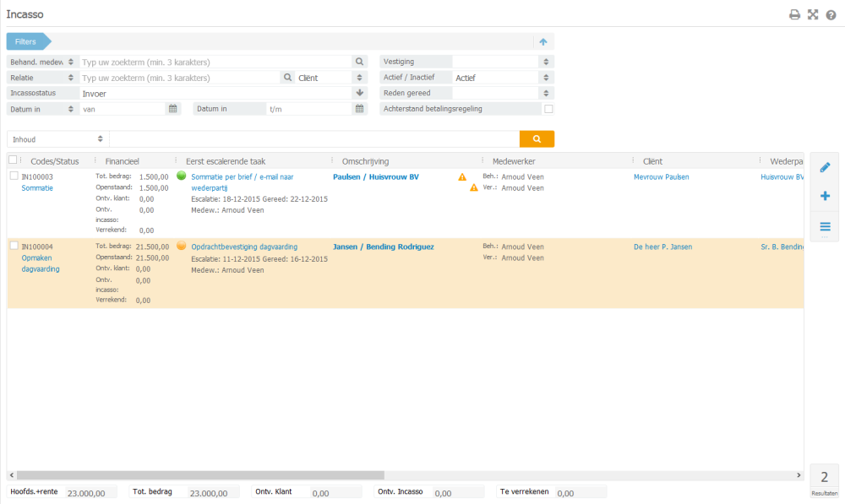Change the Relatie field selector
Viewport: 845px width, 504px height.
point(71,78)
